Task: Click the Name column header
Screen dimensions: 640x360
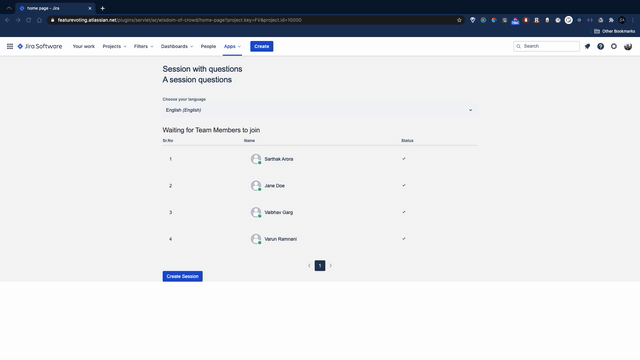Action: tap(249, 141)
